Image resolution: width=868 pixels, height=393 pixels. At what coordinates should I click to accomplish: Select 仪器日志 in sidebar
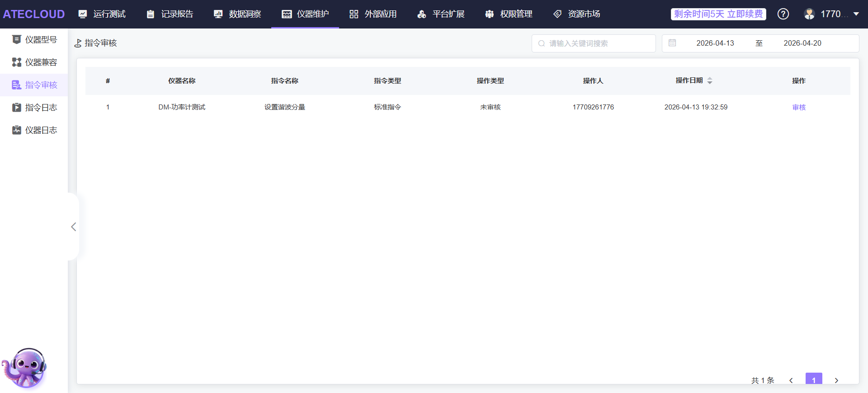pos(34,130)
